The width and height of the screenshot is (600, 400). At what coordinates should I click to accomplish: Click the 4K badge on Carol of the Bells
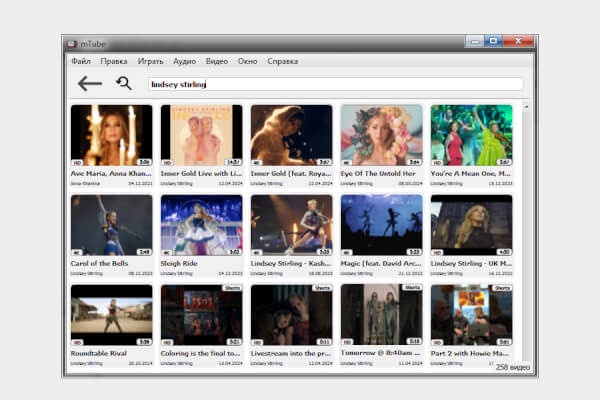click(x=77, y=252)
